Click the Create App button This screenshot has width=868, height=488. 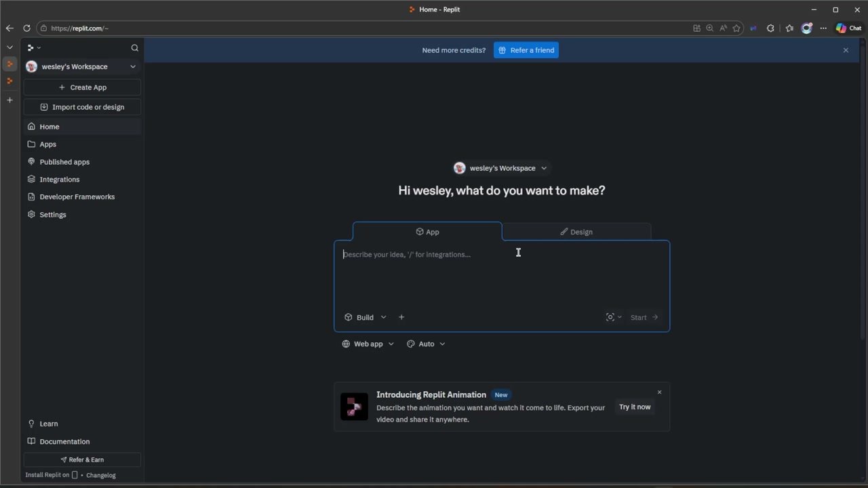click(82, 87)
